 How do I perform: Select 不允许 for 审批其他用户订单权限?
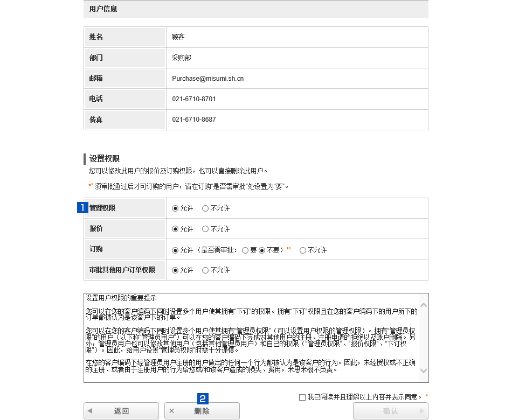205,270
